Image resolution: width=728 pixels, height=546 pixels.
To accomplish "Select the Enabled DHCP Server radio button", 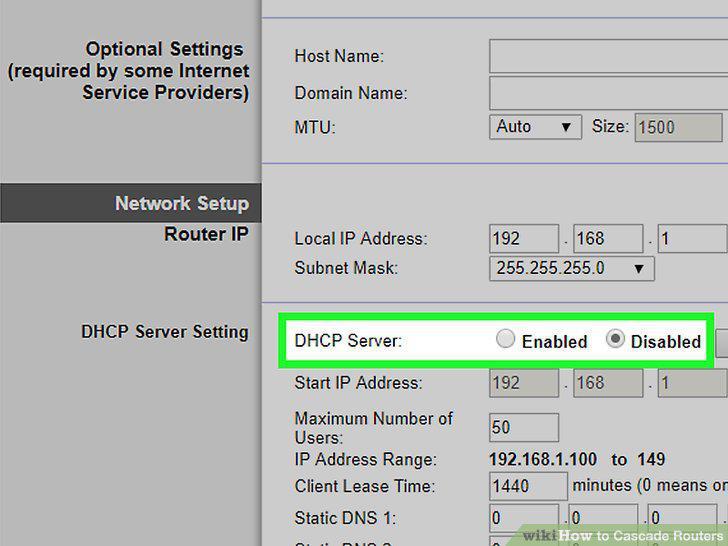I will [x=505, y=339].
